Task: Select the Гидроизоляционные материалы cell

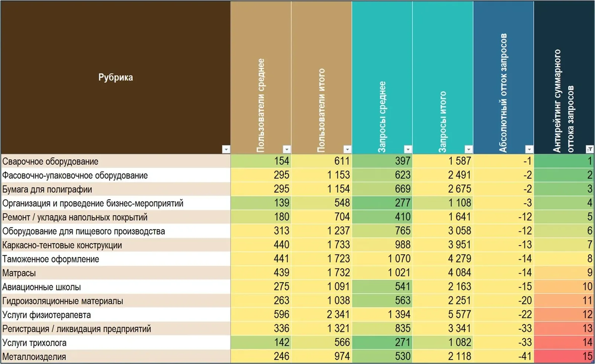Action: click(x=116, y=301)
